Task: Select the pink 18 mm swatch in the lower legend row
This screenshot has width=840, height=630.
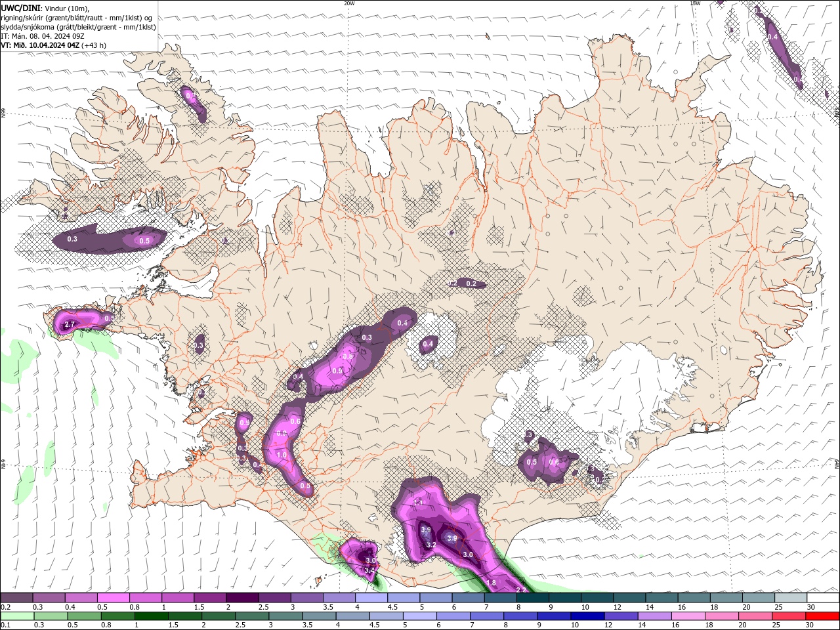Action: [x=722, y=616]
